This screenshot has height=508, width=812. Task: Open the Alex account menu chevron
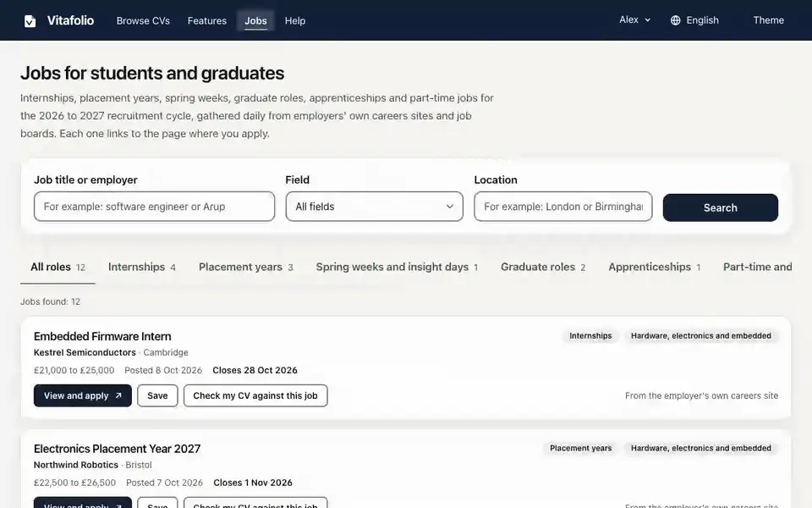647,20
